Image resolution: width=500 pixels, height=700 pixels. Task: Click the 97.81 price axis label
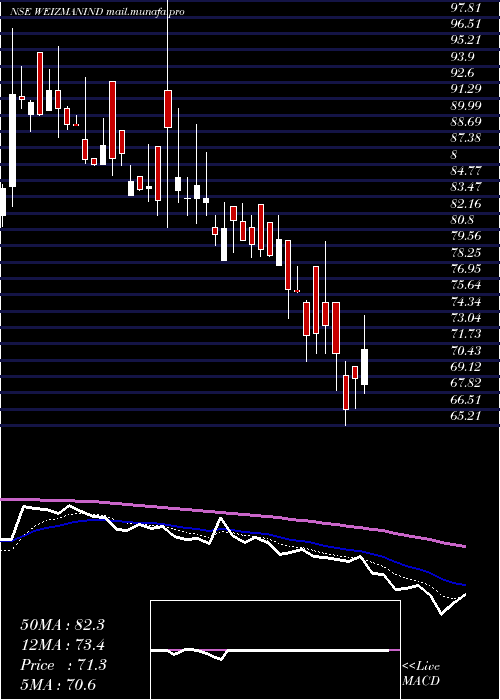coord(465,7)
